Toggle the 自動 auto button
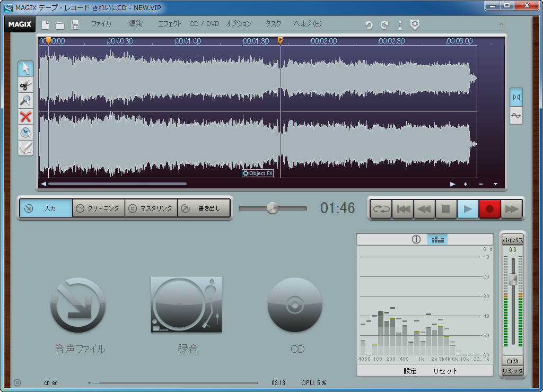The width and height of the screenshot is (543, 392). 513,361
